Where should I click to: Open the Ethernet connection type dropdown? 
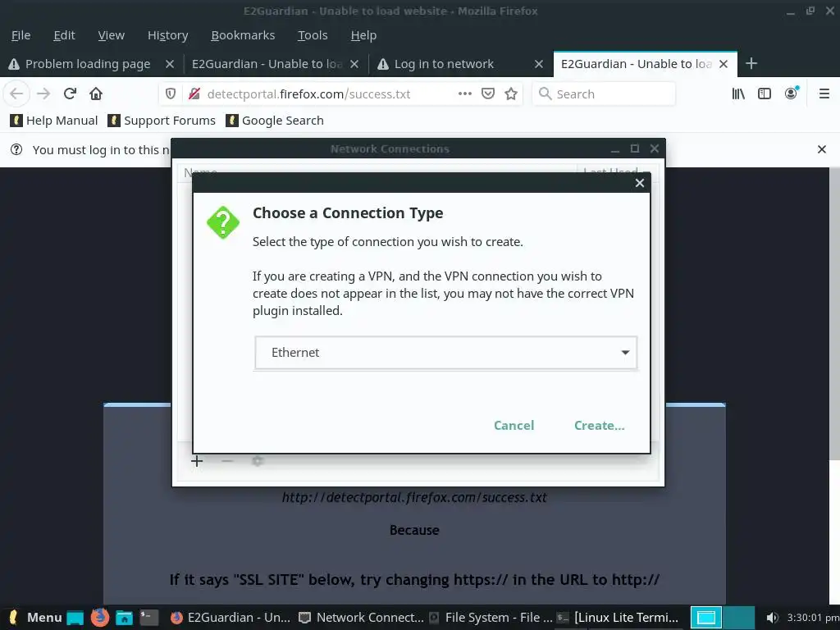point(445,353)
